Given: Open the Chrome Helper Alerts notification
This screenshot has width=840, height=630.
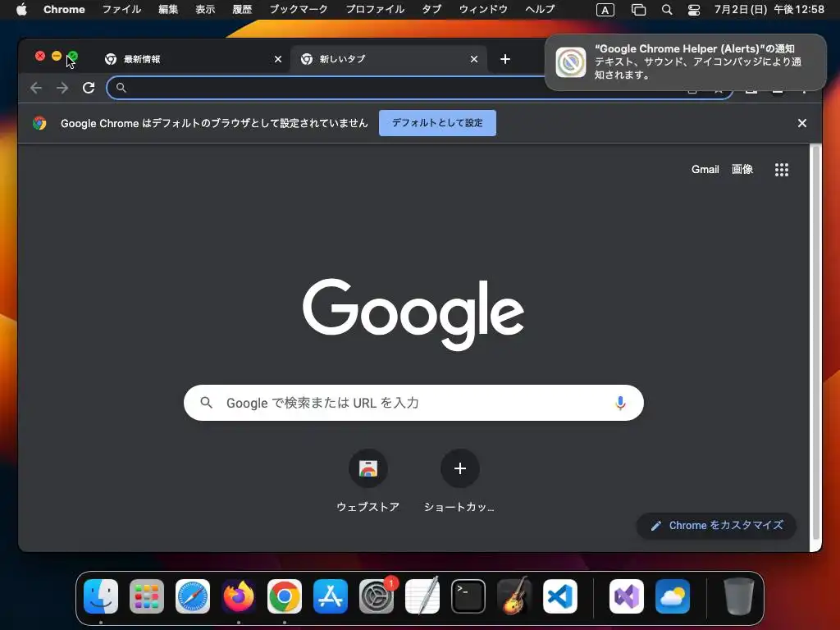Looking at the screenshot, I should [x=685, y=62].
